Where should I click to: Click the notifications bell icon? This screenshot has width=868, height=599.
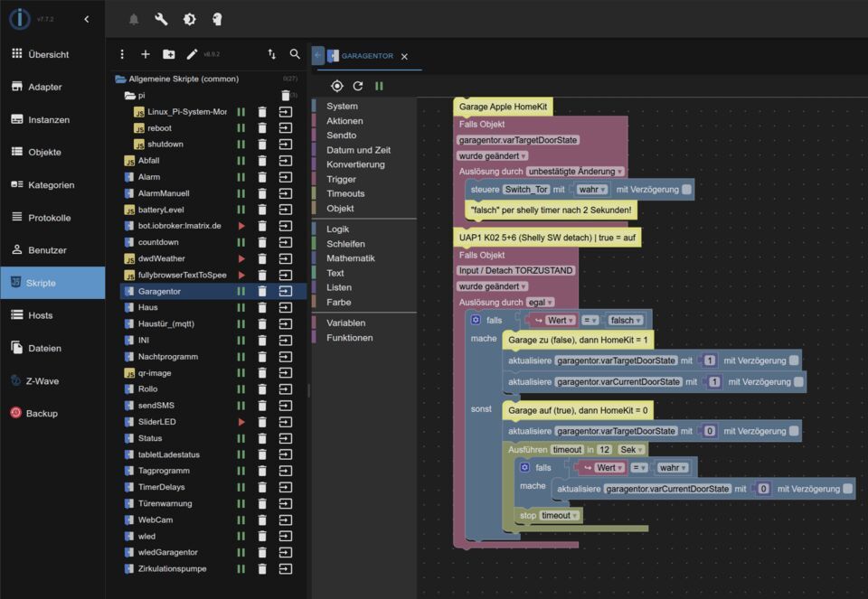pos(134,19)
